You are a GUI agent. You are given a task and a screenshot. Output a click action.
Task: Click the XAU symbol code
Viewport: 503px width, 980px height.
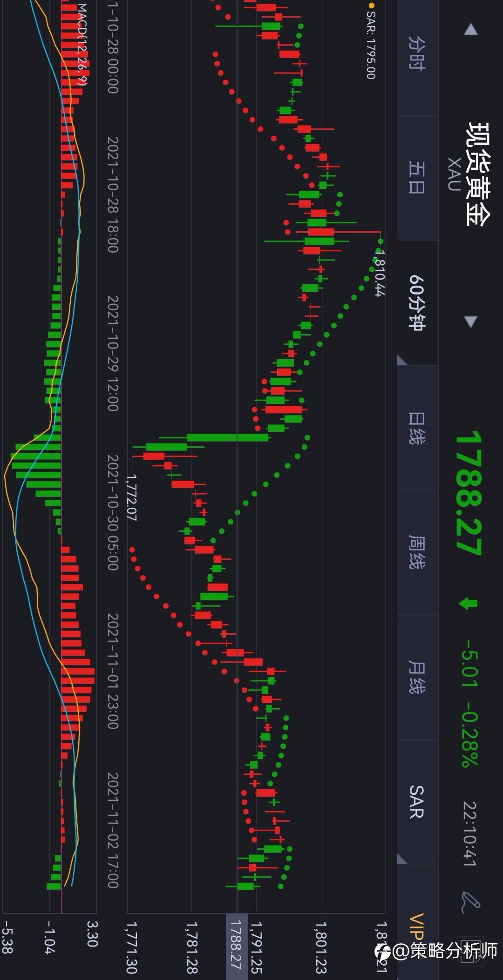tap(454, 174)
